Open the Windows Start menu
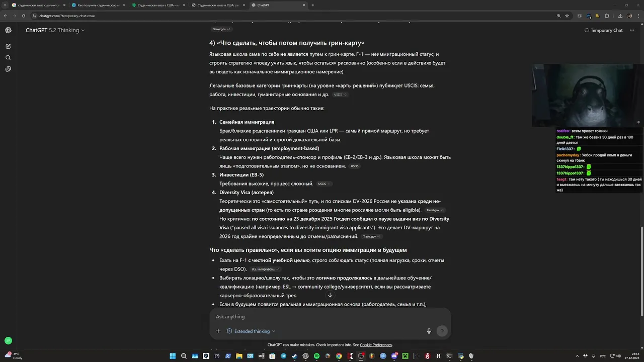This screenshot has width=644, height=362. [x=173, y=356]
